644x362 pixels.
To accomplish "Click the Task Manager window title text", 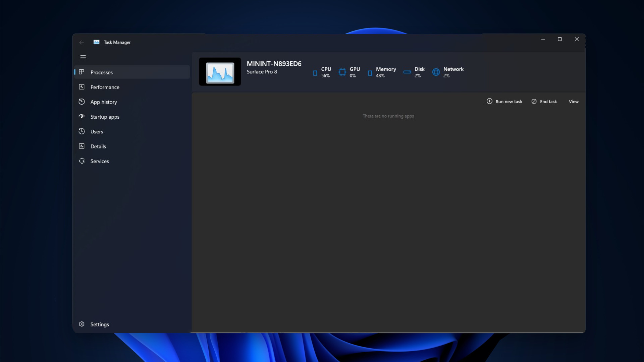I will (117, 42).
